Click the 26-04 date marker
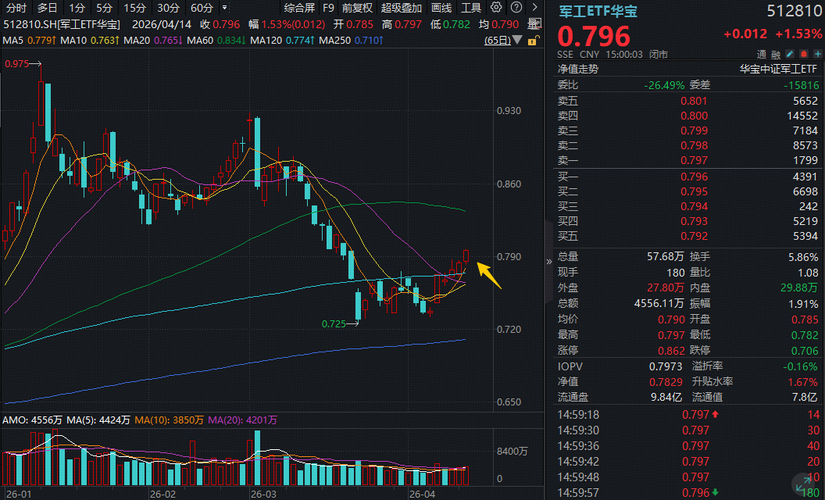The width and height of the screenshot is (825, 500). coord(422,494)
